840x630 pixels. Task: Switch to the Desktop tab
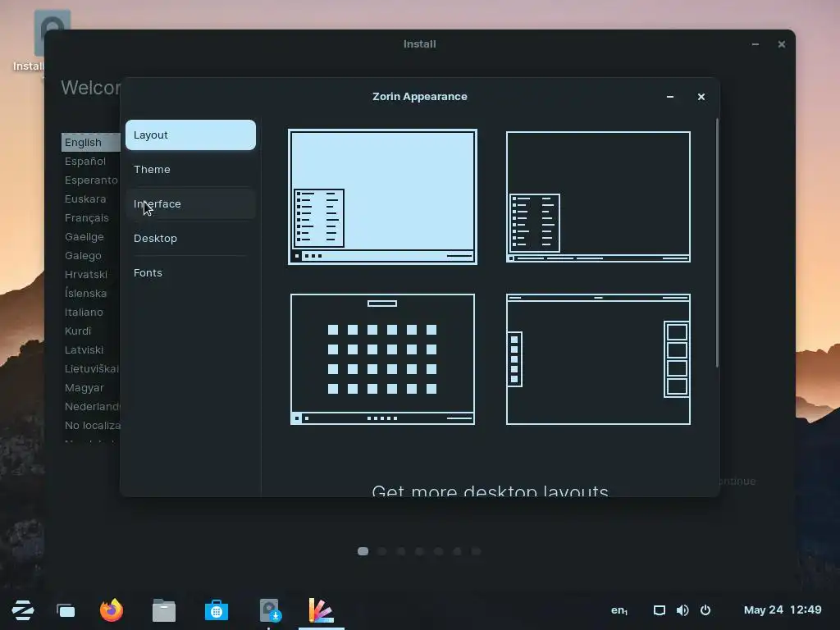(x=190, y=239)
